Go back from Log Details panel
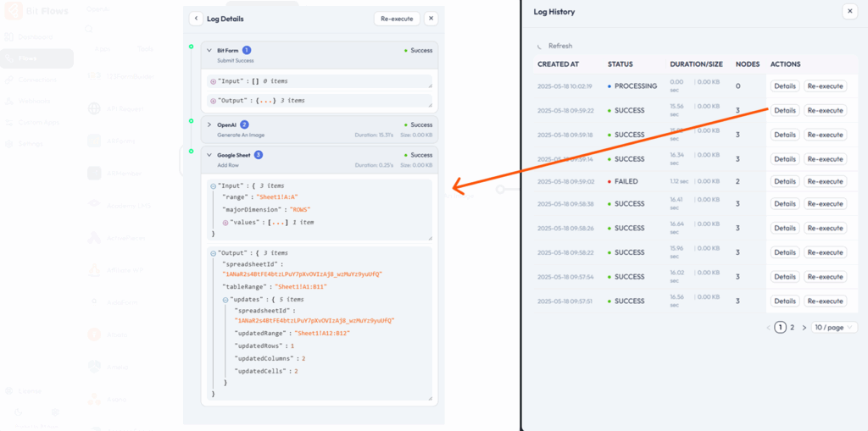Viewport: 868px width, 431px height. (196, 19)
